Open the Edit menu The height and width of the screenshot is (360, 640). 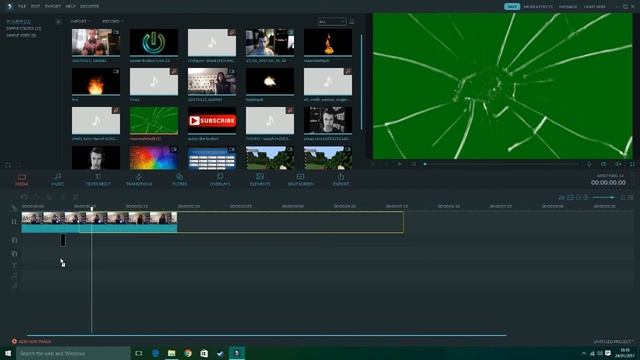tap(36, 7)
